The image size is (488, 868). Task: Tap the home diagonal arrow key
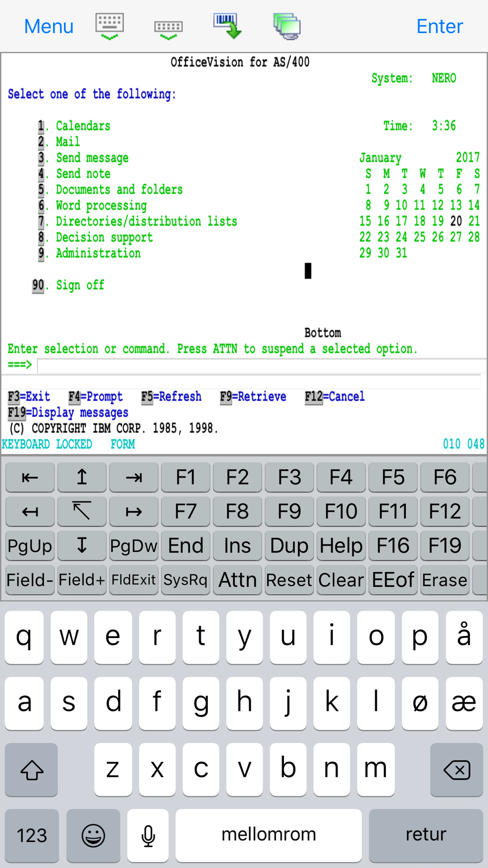click(x=82, y=512)
